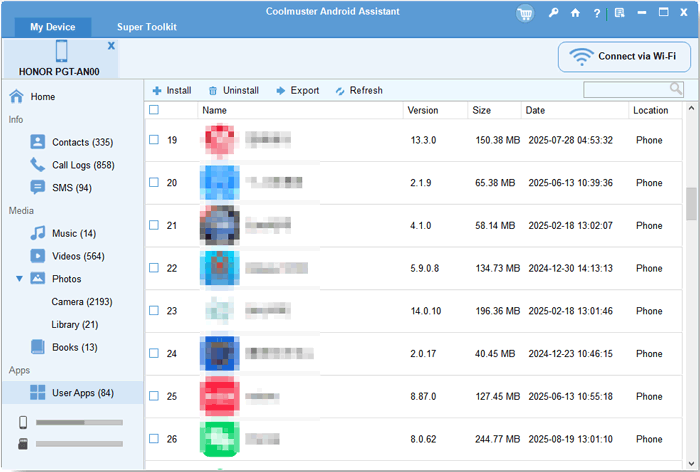The image size is (700, 472).
Task: Click the shopping cart purchase icon
Action: pyautogui.click(x=525, y=13)
